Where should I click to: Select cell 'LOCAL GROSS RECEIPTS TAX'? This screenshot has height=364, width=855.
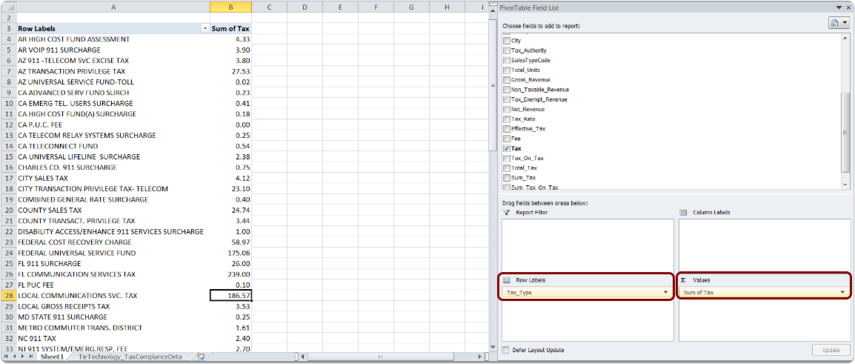click(113, 306)
